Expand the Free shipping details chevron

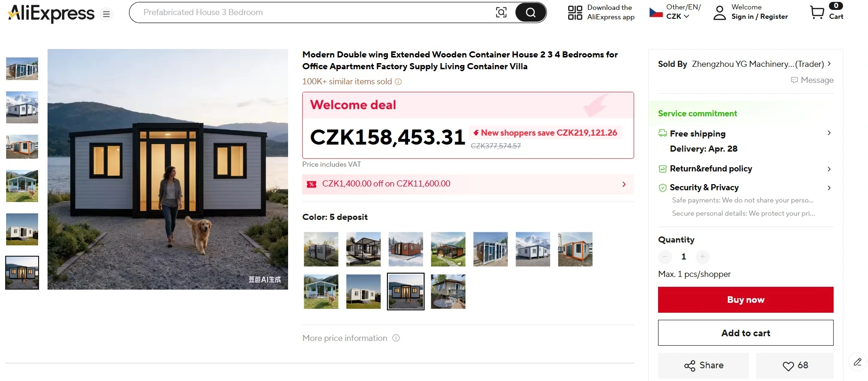[x=829, y=133]
